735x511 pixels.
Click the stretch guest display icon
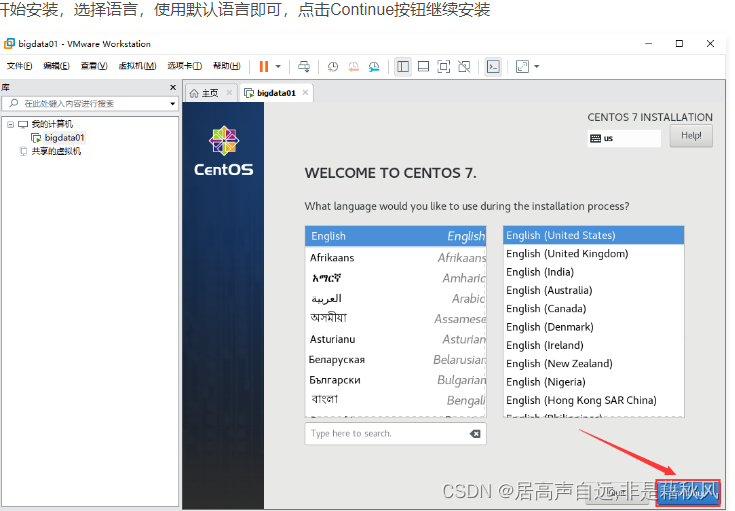click(x=522, y=67)
